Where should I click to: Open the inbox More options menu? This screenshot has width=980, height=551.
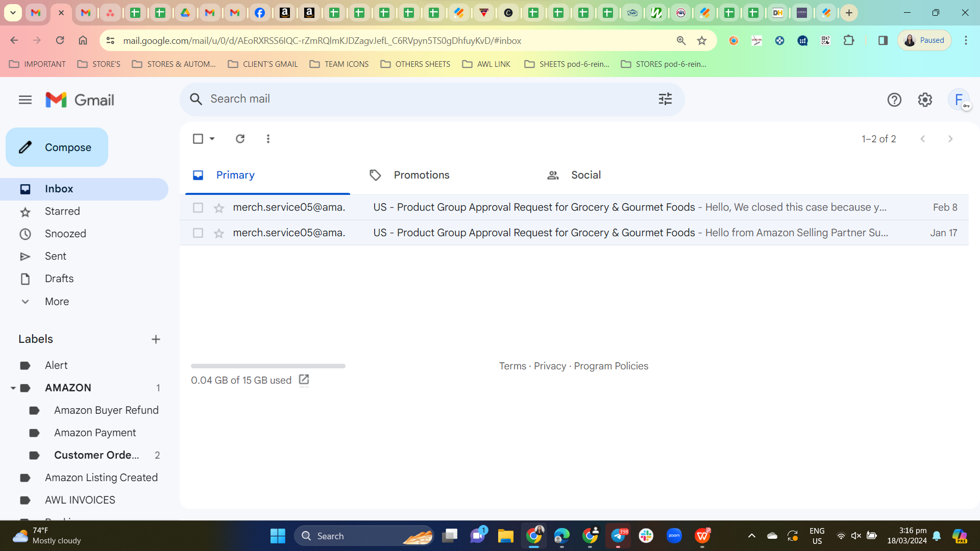pos(268,139)
